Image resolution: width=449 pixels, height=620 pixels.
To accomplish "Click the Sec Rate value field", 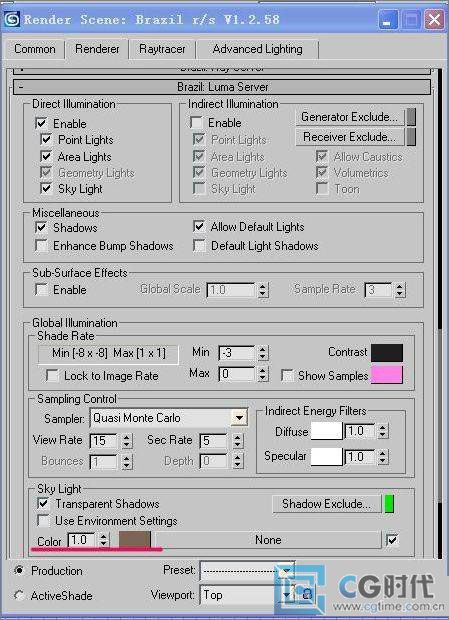I will point(214,441).
